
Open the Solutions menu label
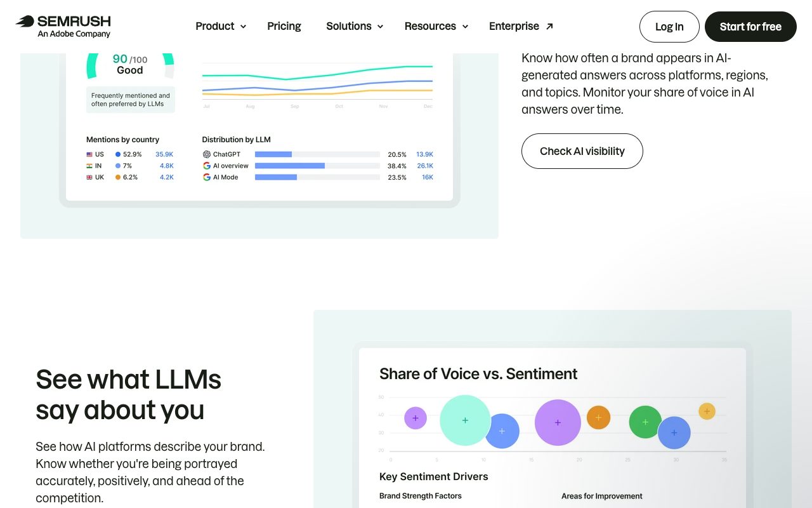pos(349,26)
